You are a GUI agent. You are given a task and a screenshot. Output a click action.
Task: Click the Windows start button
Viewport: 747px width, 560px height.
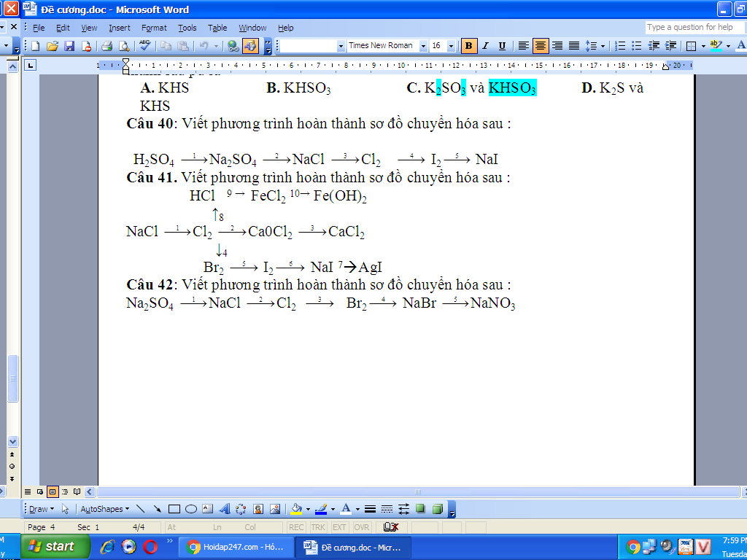55,547
